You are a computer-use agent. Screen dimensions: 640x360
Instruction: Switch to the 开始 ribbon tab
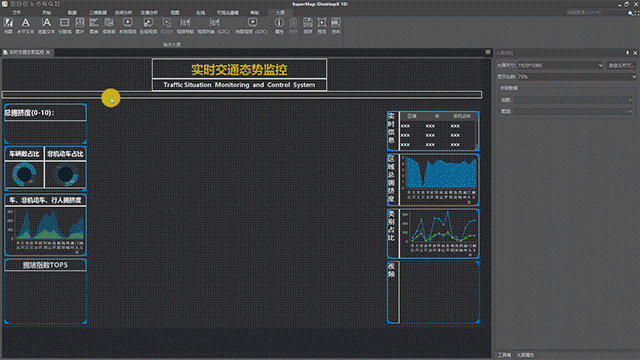47,13
